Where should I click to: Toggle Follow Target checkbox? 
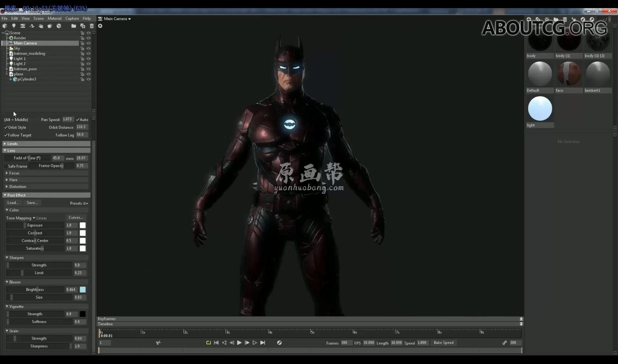point(6,135)
